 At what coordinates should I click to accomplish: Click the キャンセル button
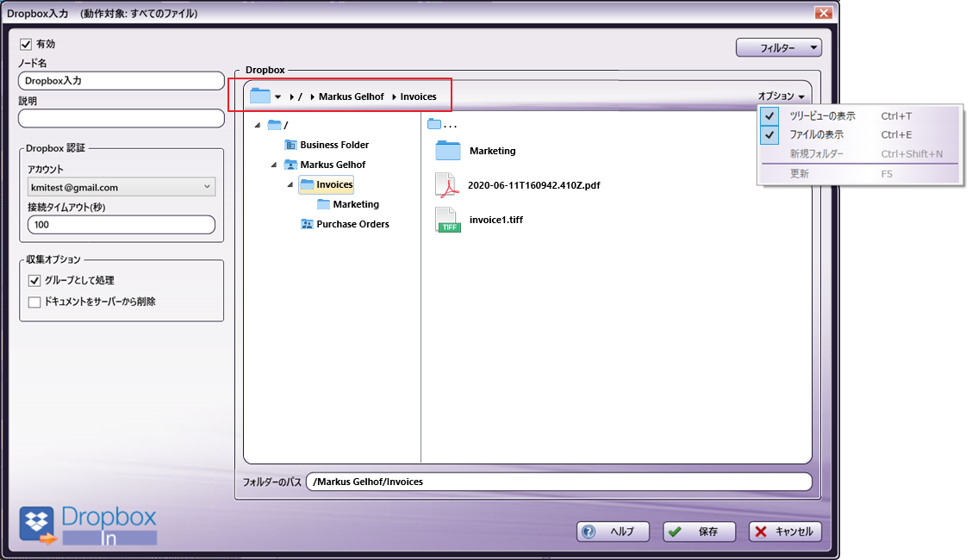[x=785, y=532]
